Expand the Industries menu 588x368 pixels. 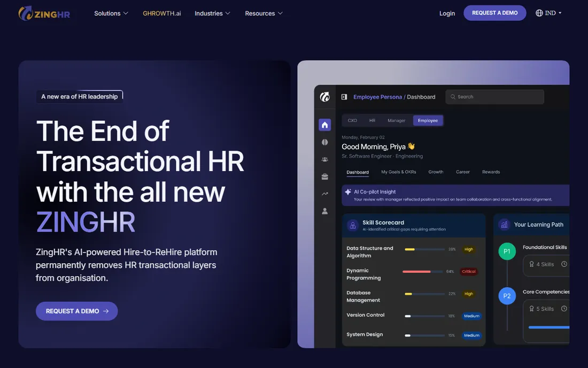(x=212, y=13)
